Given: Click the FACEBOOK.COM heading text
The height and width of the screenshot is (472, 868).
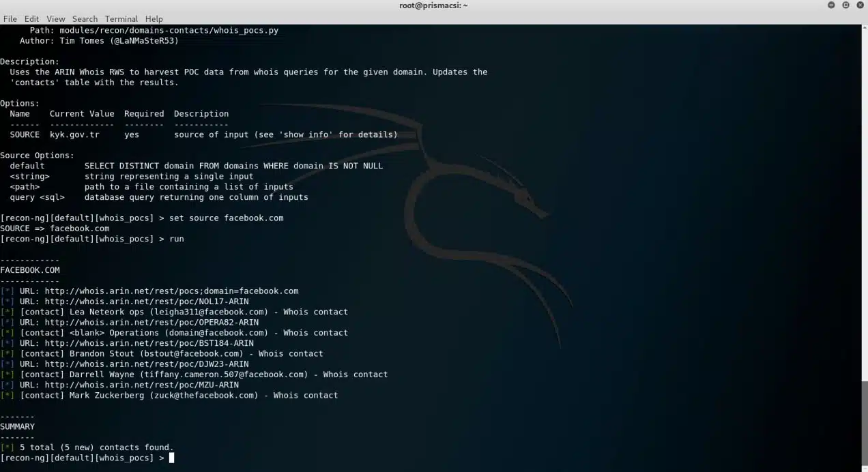Looking at the screenshot, I should point(30,270).
